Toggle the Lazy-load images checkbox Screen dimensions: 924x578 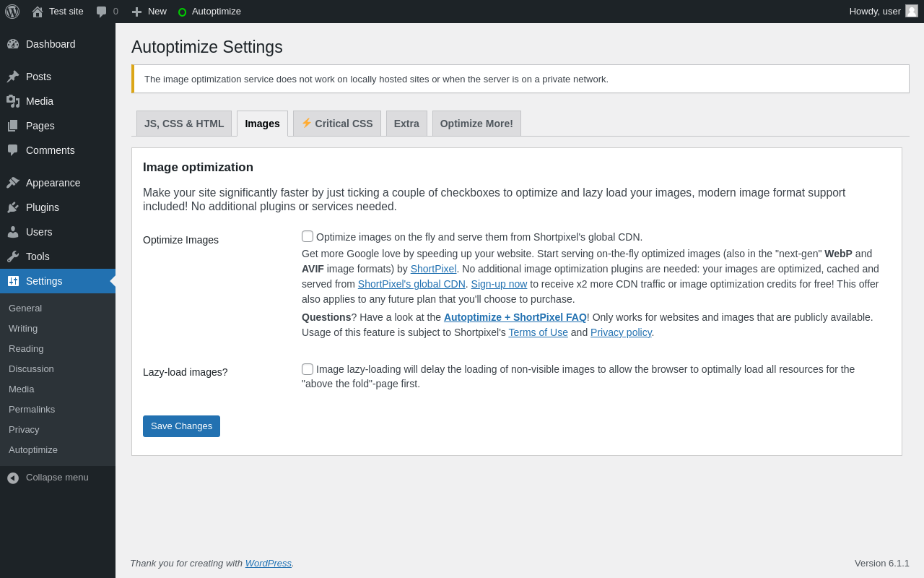(308, 369)
